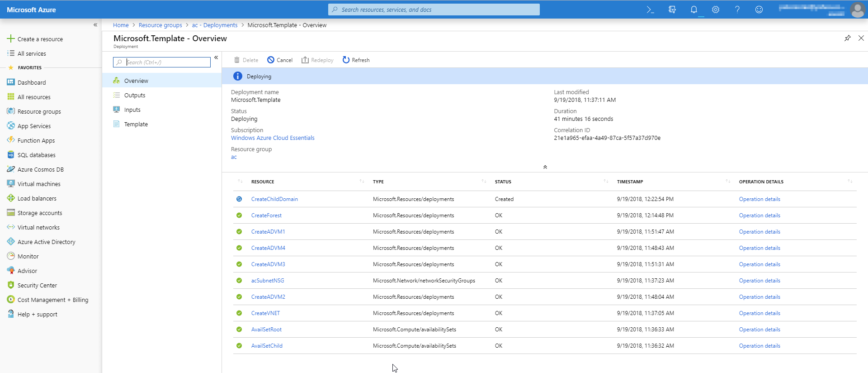This screenshot has width=868, height=373.
Task: Open Load balancers in sidebar
Action: click(x=37, y=198)
